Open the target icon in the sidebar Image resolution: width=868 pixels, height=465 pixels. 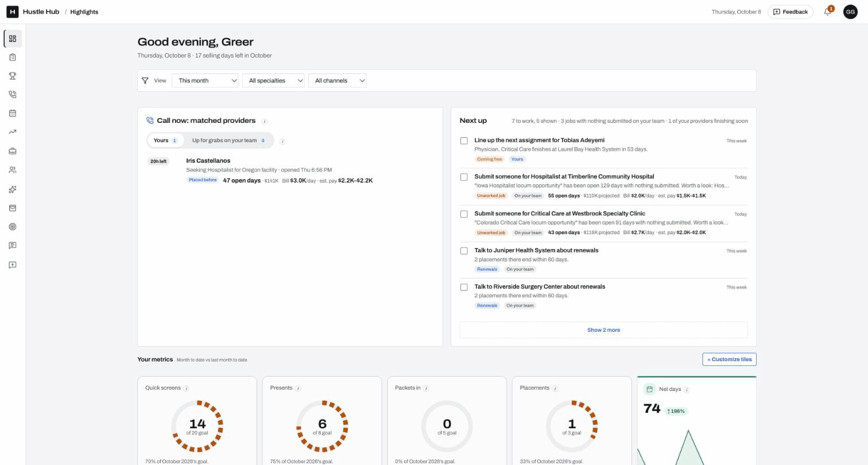coord(13,227)
